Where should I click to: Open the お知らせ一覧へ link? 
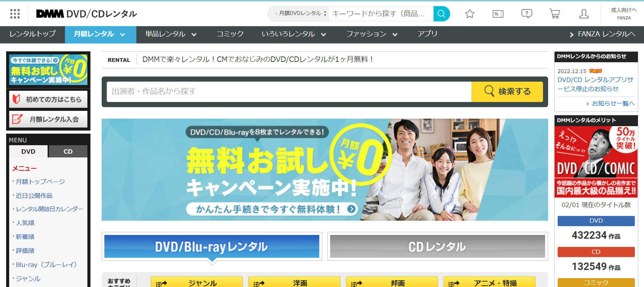pos(613,104)
